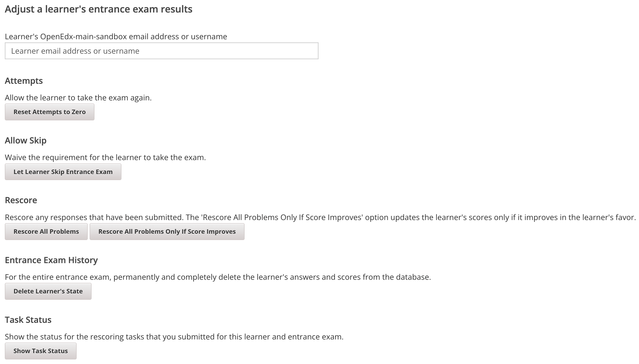The height and width of the screenshot is (364, 639).
Task: Select the Entrance Exam History heading
Action: 52,260
